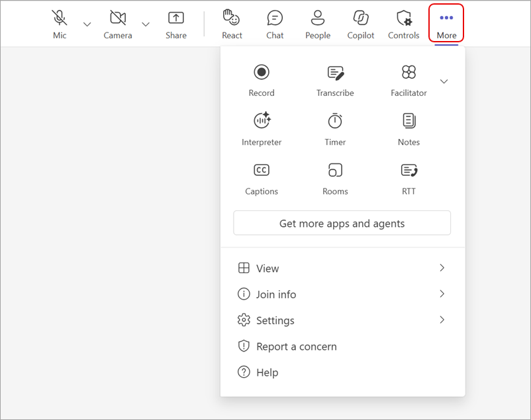Turn on live Captions

[x=262, y=179]
